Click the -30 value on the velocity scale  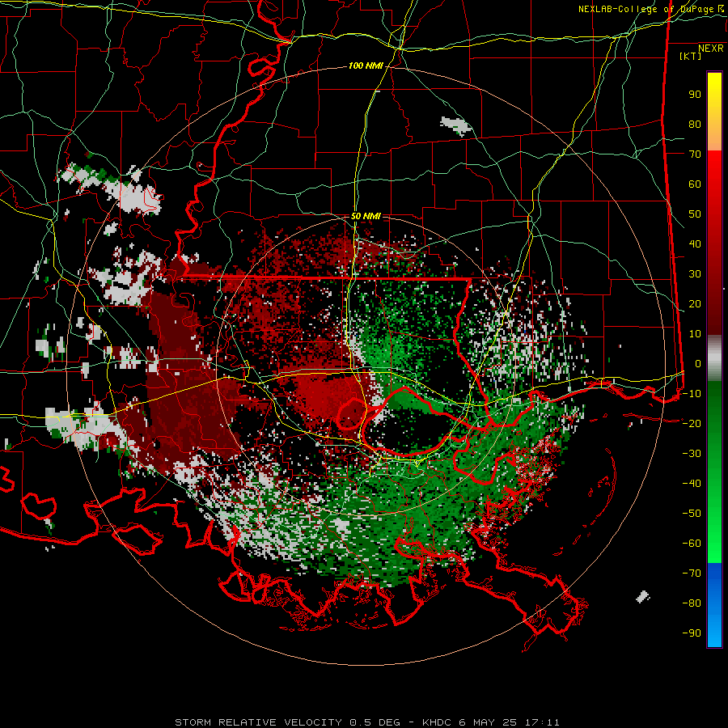[692, 454]
